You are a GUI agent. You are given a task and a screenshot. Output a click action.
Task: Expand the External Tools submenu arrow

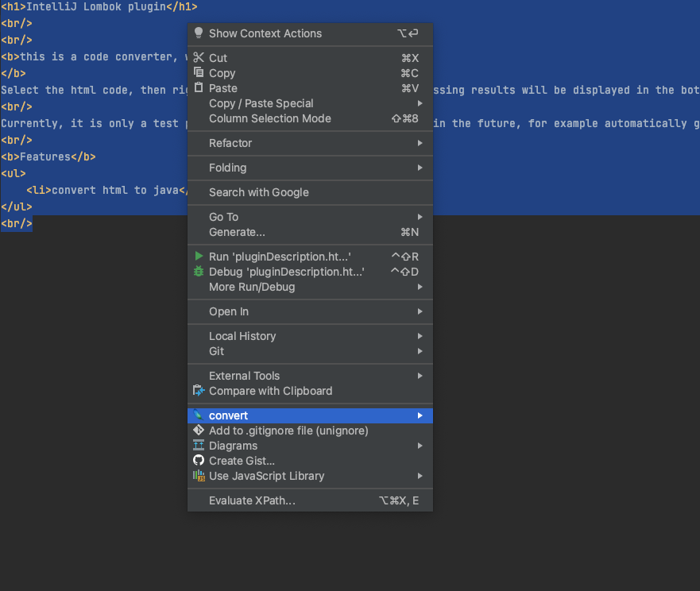pos(420,376)
